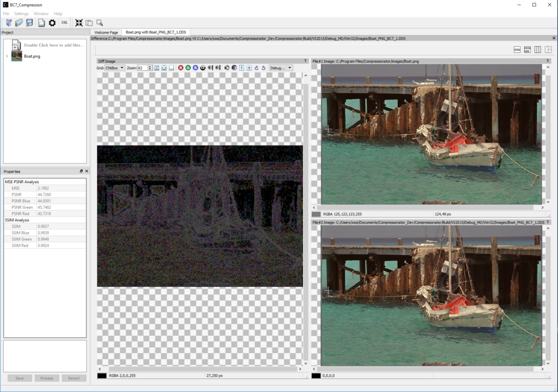This screenshot has height=392, width=558.
Task: Switch to the Welcome Page tab
Action: 106,32
